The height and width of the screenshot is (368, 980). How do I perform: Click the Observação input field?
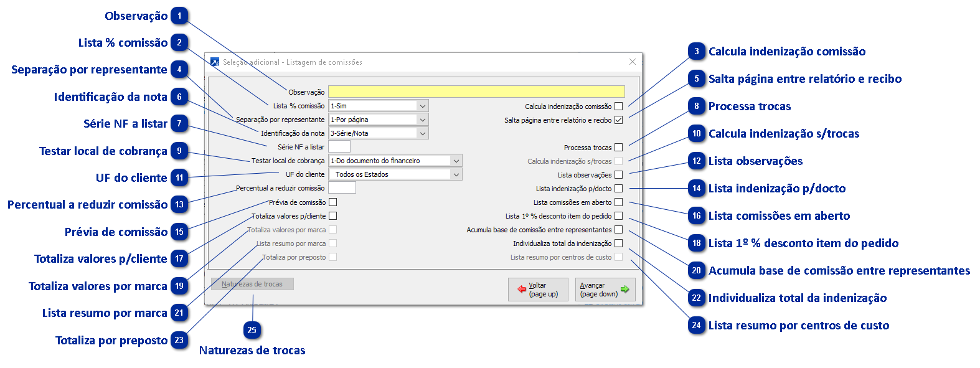(476, 92)
